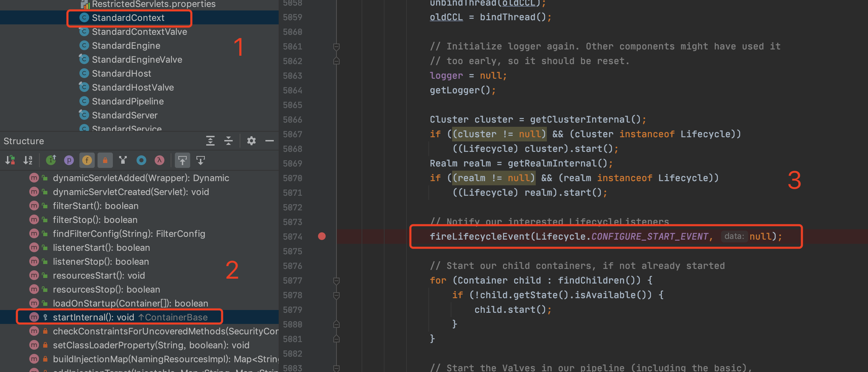Image resolution: width=868 pixels, height=372 pixels.
Task: Click the Structure panel title
Action: [x=24, y=141]
